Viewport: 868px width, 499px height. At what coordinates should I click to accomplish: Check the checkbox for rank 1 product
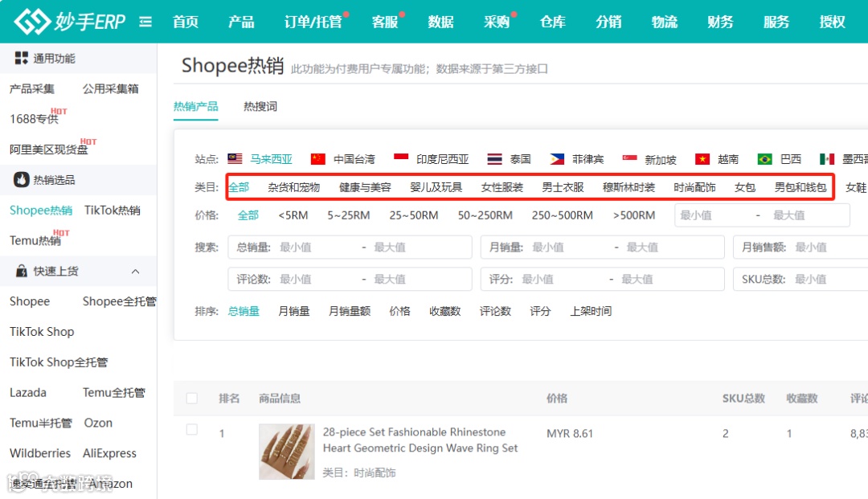point(192,430)
